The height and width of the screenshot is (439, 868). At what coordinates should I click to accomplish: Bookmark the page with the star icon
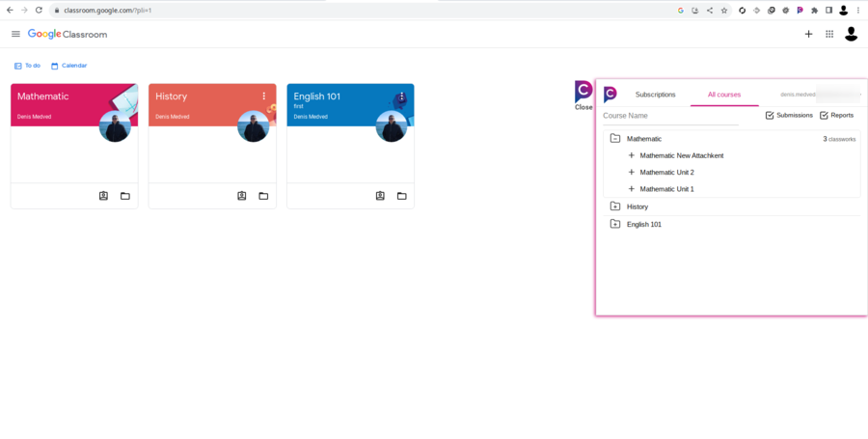(x=724, y=10)
